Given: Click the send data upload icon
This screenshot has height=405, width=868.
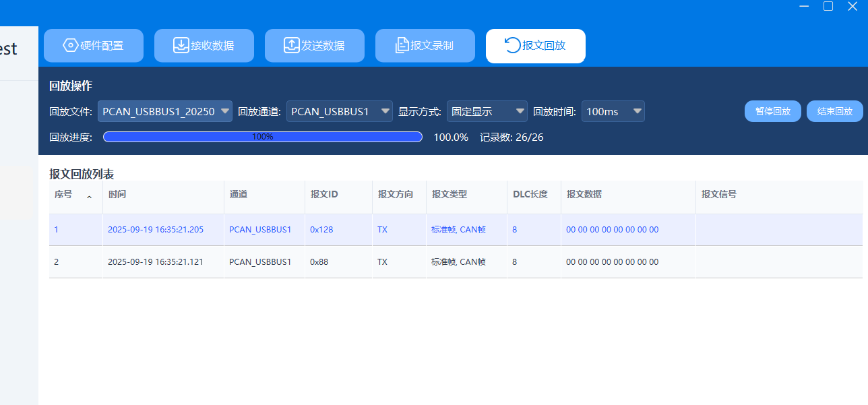Looking at the screenshot, I should [x=291, y=46].
